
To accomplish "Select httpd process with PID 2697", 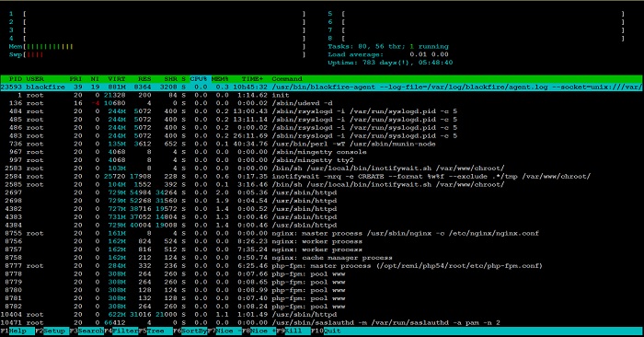I will coord(322,192).
